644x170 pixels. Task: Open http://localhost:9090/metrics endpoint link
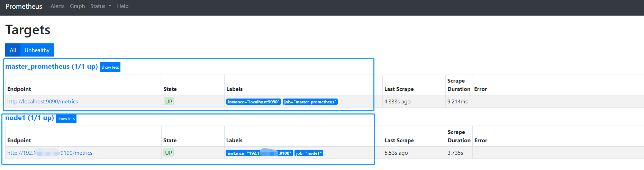[43, 102]
